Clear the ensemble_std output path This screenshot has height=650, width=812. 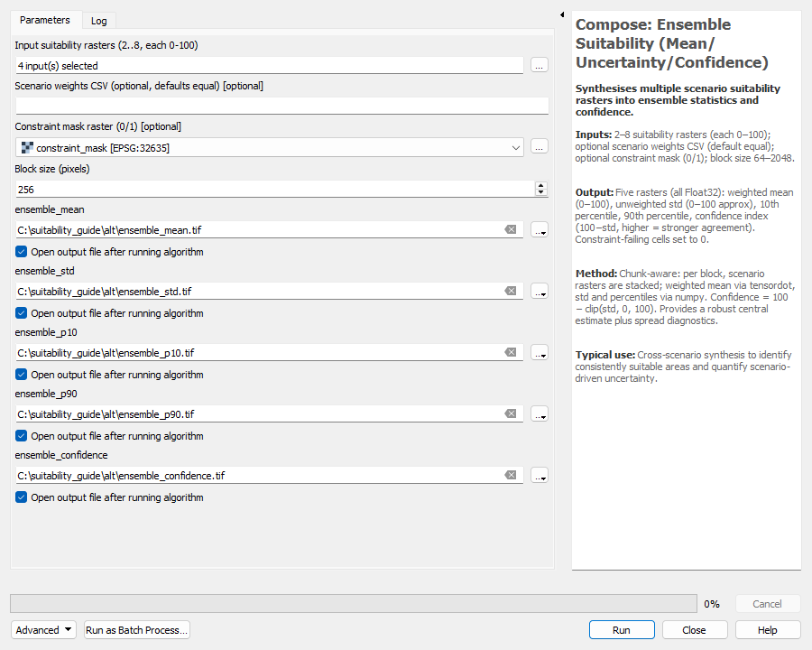point(511,291)
